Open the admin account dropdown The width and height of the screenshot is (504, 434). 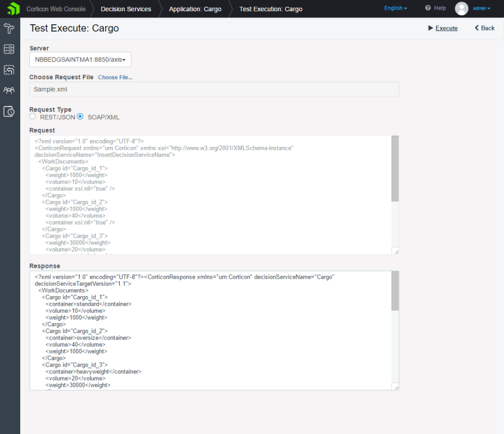tap(481, 8)
